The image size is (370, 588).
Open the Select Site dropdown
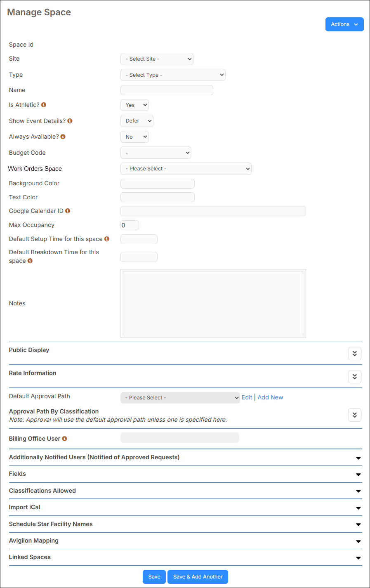(x=157, y=59)
